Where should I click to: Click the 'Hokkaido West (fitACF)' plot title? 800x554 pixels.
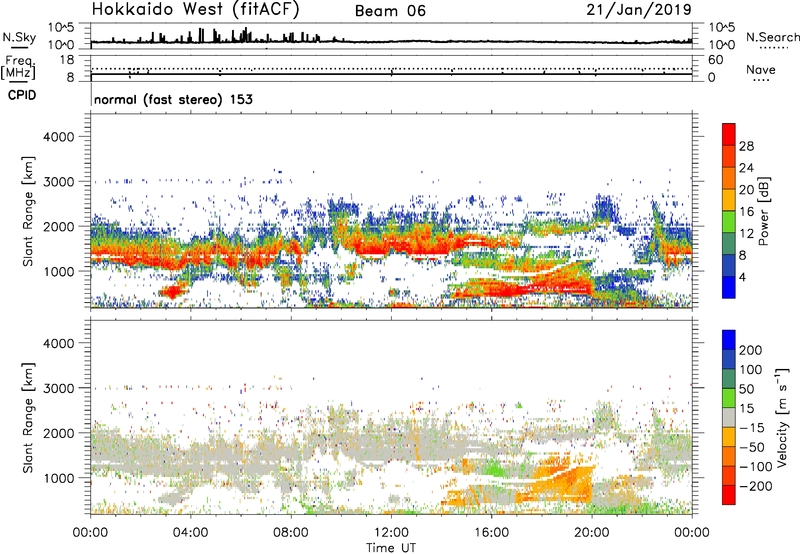195,9
